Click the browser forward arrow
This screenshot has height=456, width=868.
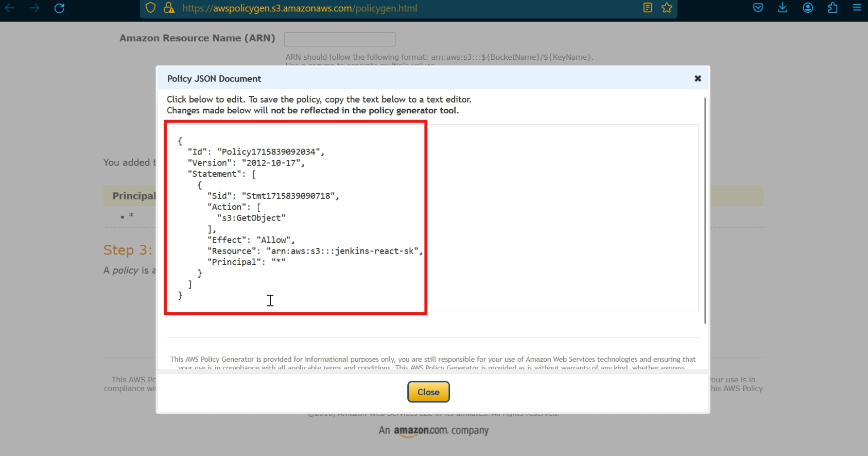click(x=34, y=8)
